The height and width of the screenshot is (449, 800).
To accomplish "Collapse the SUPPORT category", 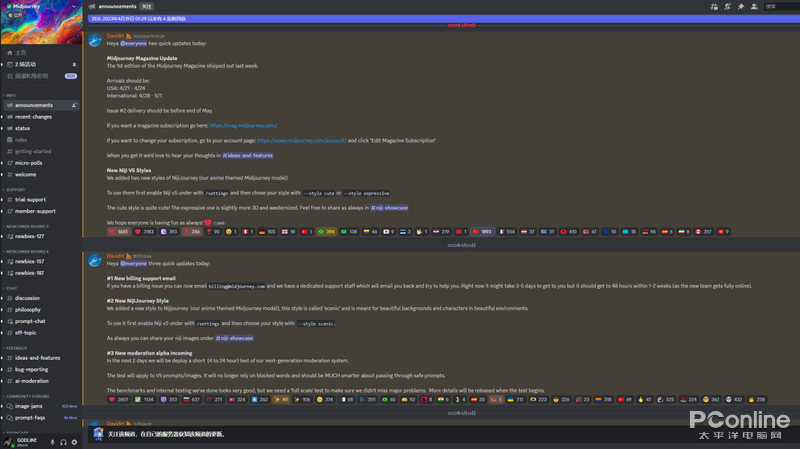I will [x=14, y=190].
